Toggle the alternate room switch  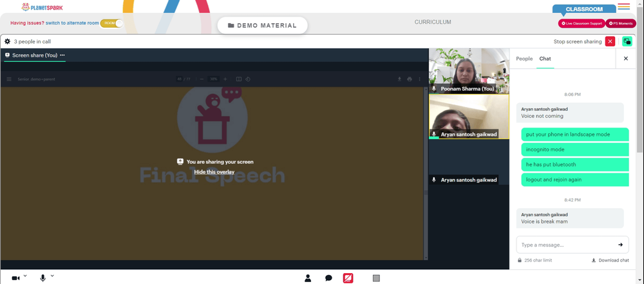point(111,23)
